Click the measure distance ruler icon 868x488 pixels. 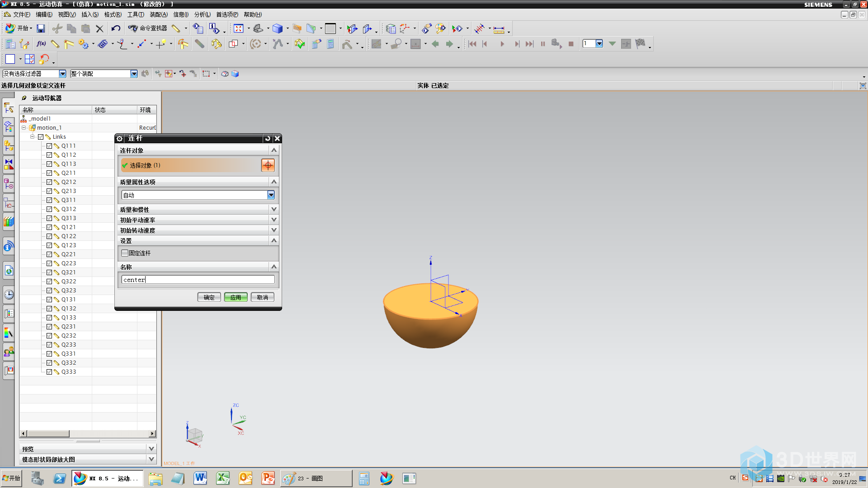[x=499, y=29]
